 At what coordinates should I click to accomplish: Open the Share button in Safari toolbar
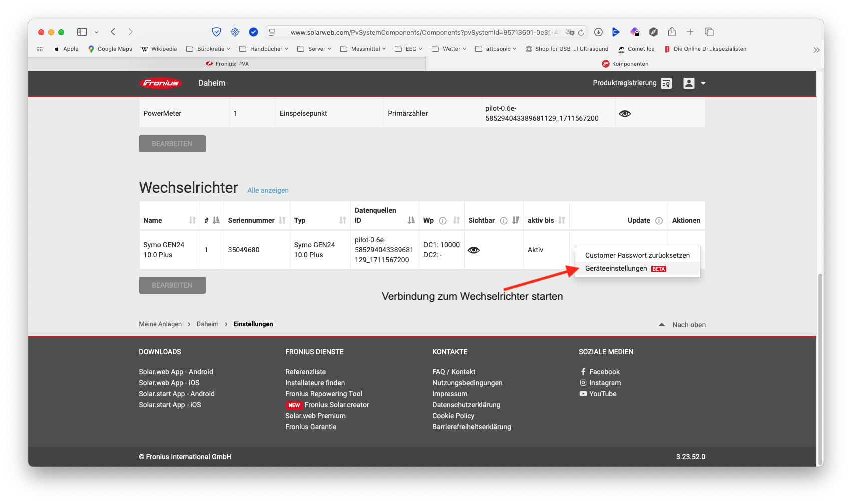pos(672,32)
